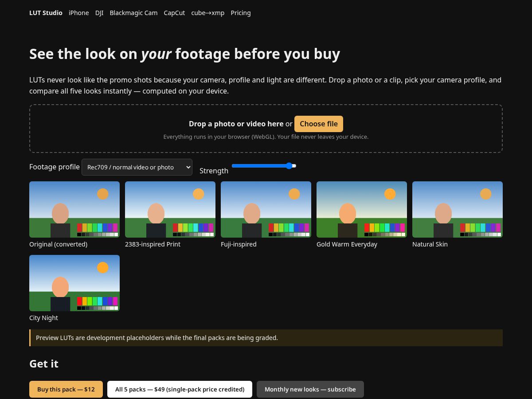The height and width of the screenshot is (399, 532).
Task: Open the cube→xmp converter link
Action: pyautogui.click(x=208, y=13)
